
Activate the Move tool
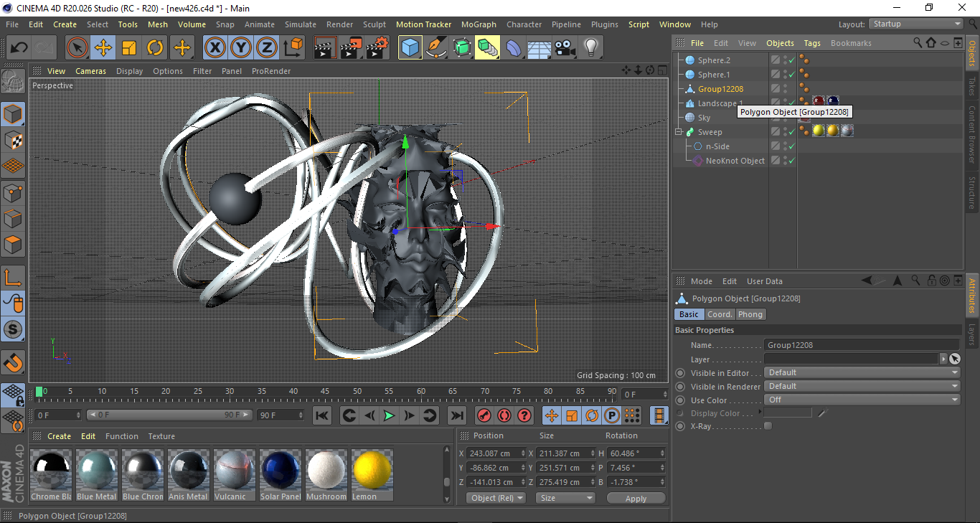(103, 48)
